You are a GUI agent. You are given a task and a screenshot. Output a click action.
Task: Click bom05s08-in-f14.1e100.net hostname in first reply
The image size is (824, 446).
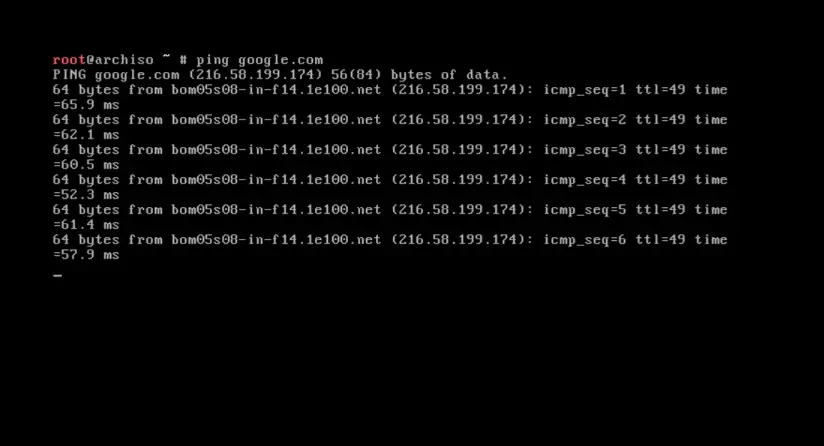[x=276, y=90]
